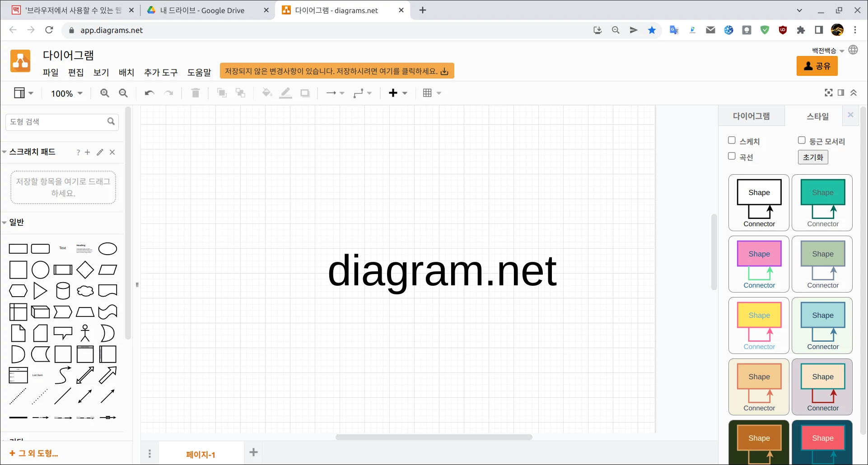Select the diamond shape
Image resolution: width=868 pixels, height=465 pixels.
click(85, 270)
